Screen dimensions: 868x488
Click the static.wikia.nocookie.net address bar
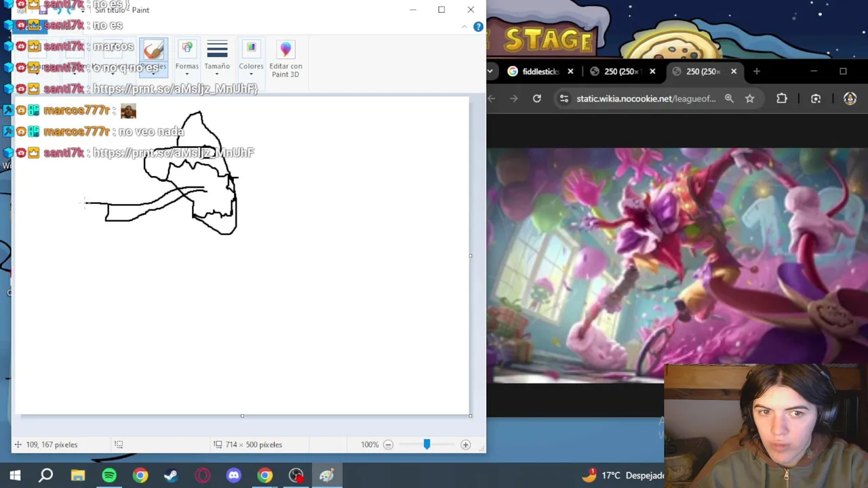pos(646,99)
